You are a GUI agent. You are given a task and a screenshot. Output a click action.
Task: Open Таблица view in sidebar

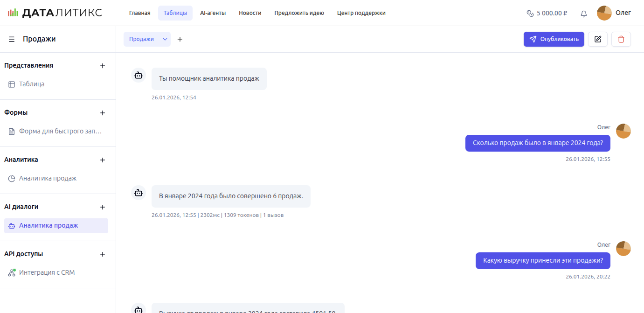coord(32,84)
